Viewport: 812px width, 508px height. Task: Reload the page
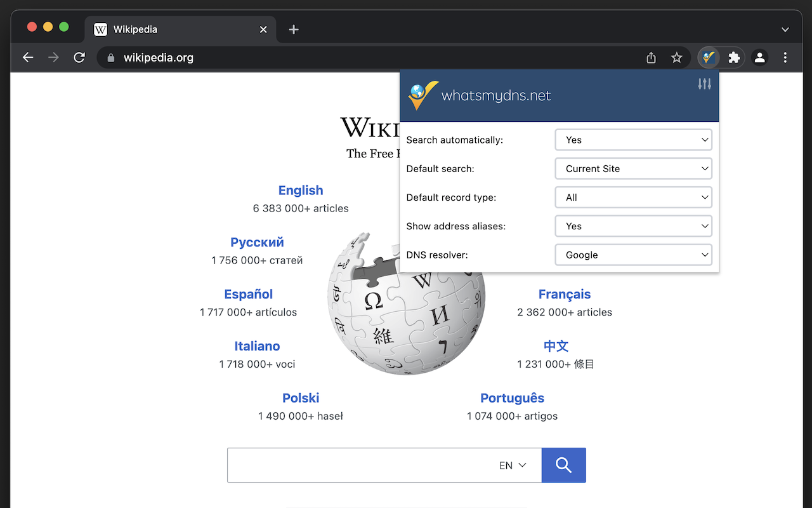pyautogui.click(x=79, y=57)
